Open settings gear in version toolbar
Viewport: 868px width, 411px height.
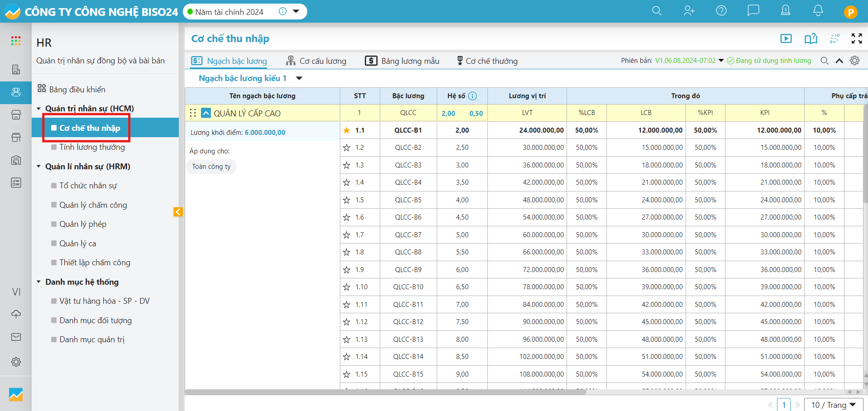(x=854, y=61)
